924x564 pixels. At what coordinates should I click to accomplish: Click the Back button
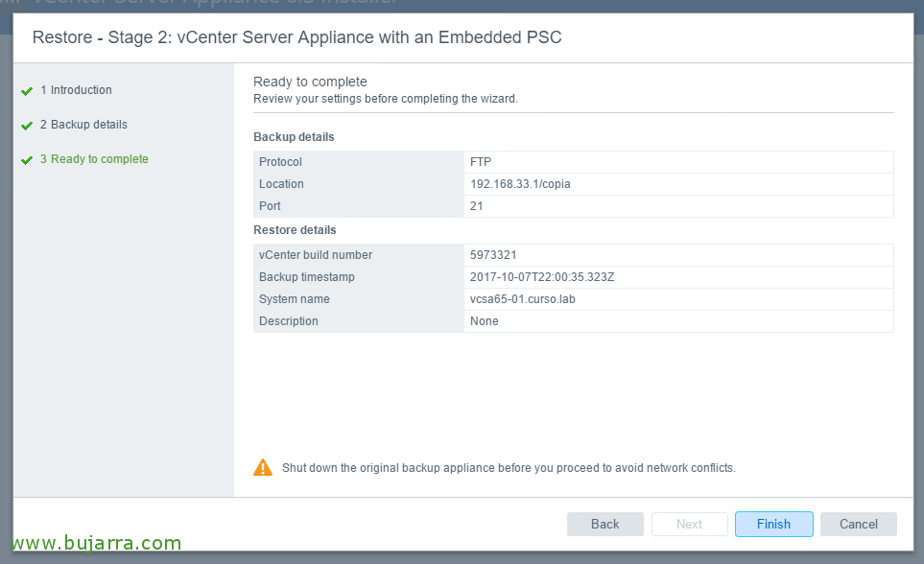[605, 524]
